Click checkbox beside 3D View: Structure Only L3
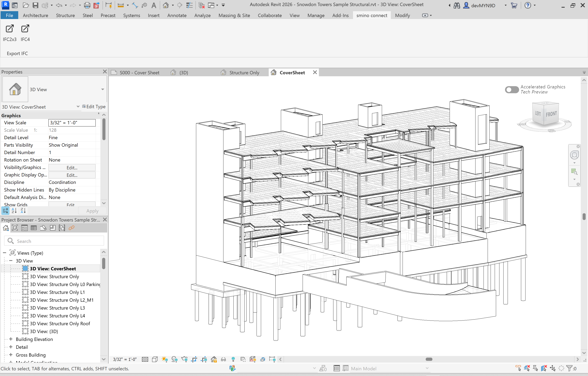This screenshot has width=588, height=376. 25,308
